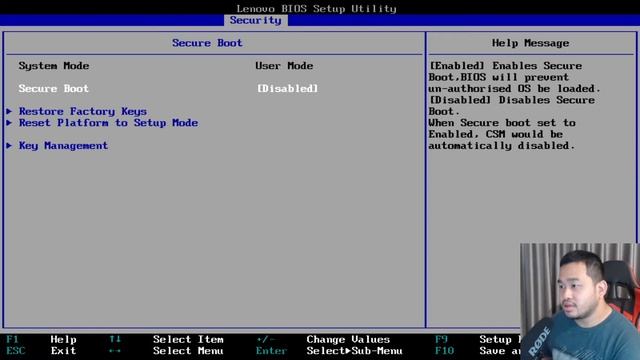Click the left/right arrows key icon
Screen dimensions: 640x360
[x=115, y=351]
